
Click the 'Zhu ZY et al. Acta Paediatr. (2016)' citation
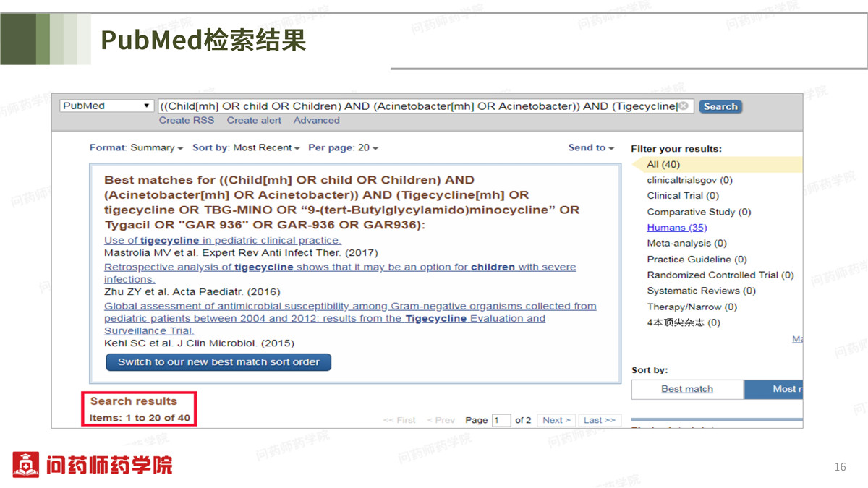point(192,292)
